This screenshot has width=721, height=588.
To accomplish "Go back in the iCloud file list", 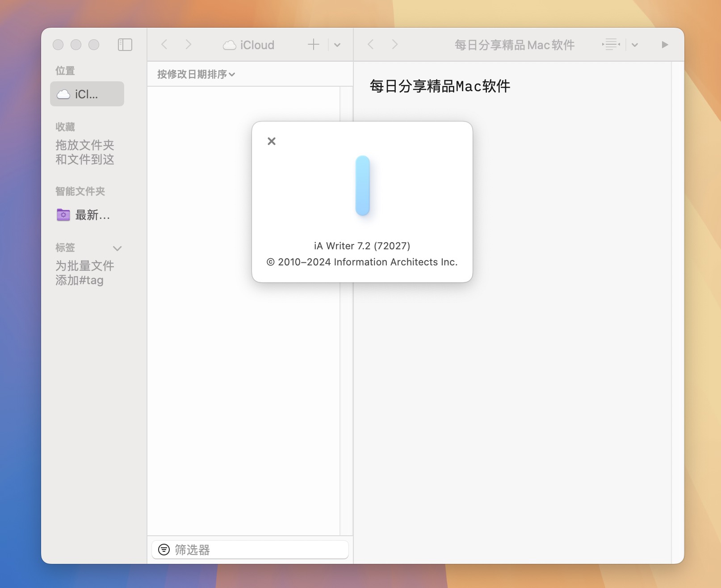I will pyautogui.click(x=164, y=44).
